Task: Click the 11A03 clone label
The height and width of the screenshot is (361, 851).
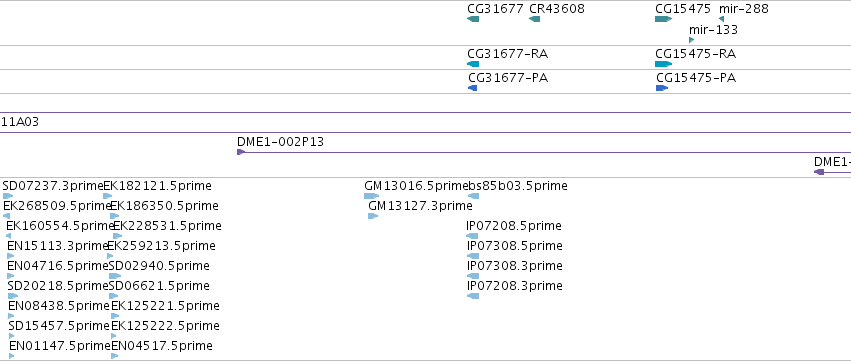Action: [x=20, y=122]
